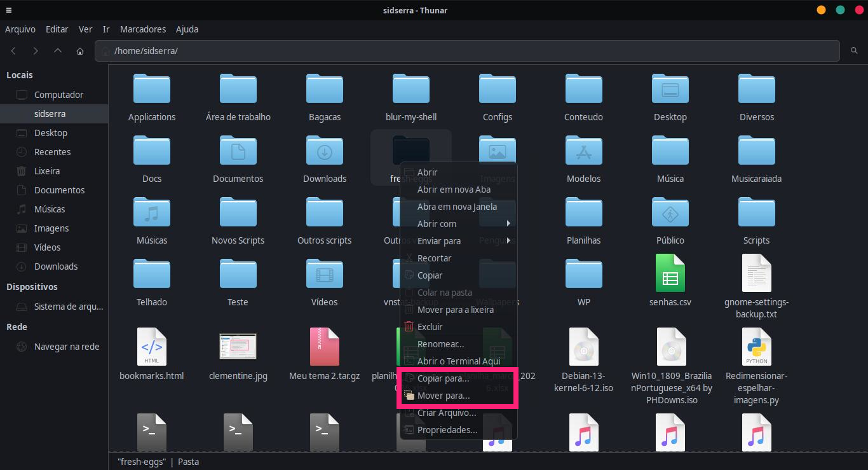Open the Marcadores menu
868x470 pixels.
click(143, 29)
